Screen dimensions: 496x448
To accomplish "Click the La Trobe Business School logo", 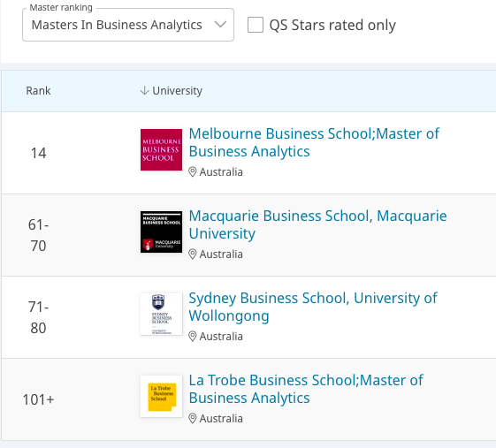I will 161,396.
